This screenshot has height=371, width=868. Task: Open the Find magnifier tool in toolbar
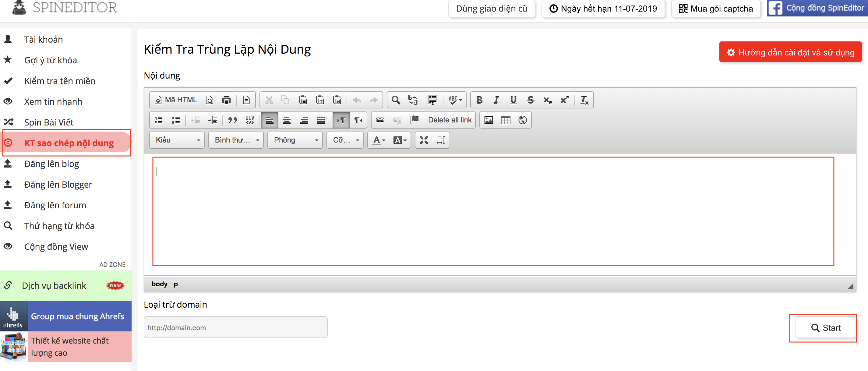coord(396,100)
